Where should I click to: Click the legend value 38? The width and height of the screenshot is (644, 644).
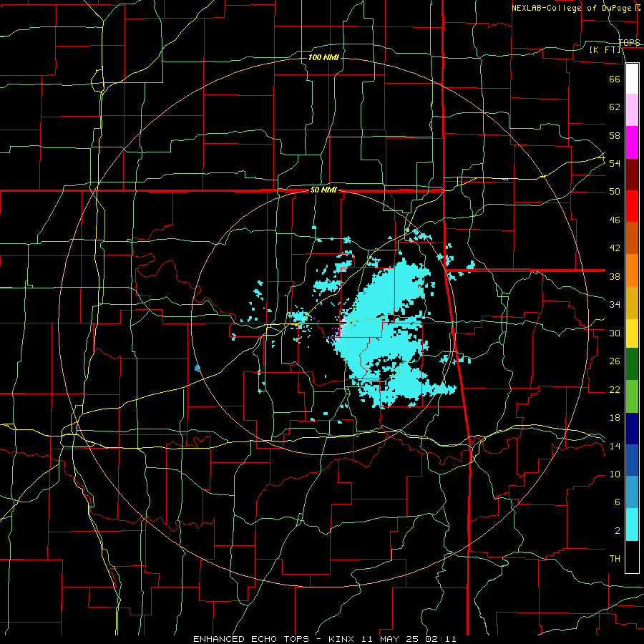615,277
